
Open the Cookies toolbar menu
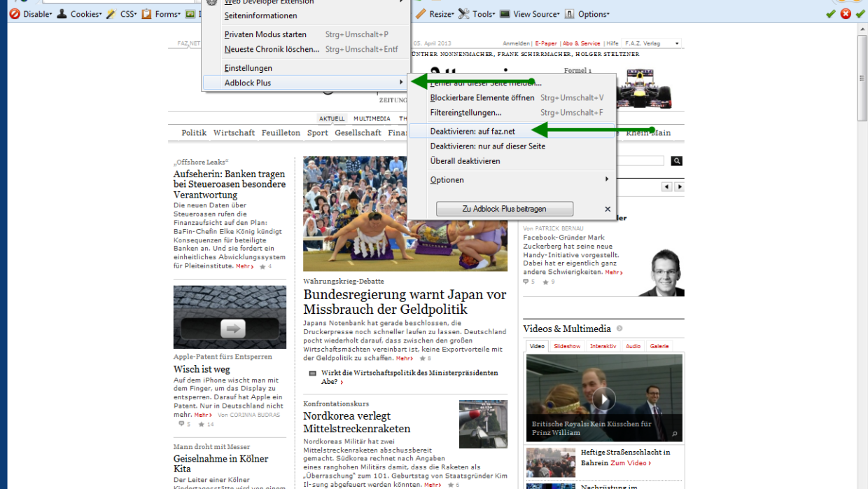click(x=79, y=14)
